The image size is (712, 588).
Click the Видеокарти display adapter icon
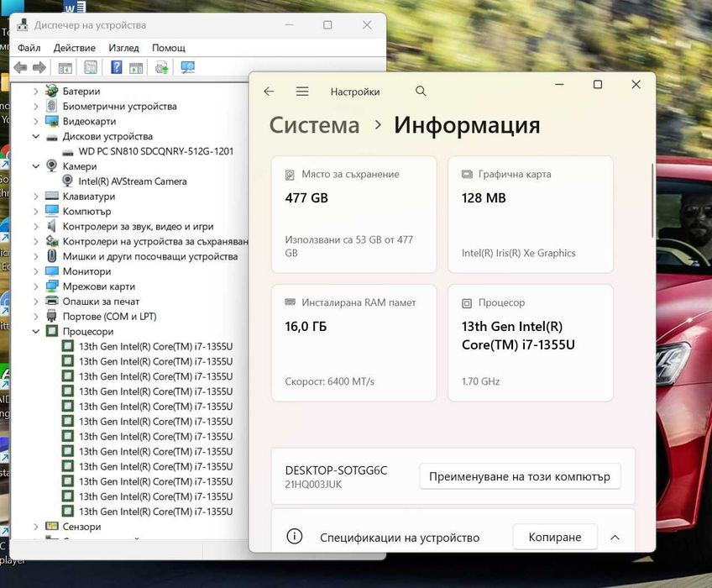52,121
